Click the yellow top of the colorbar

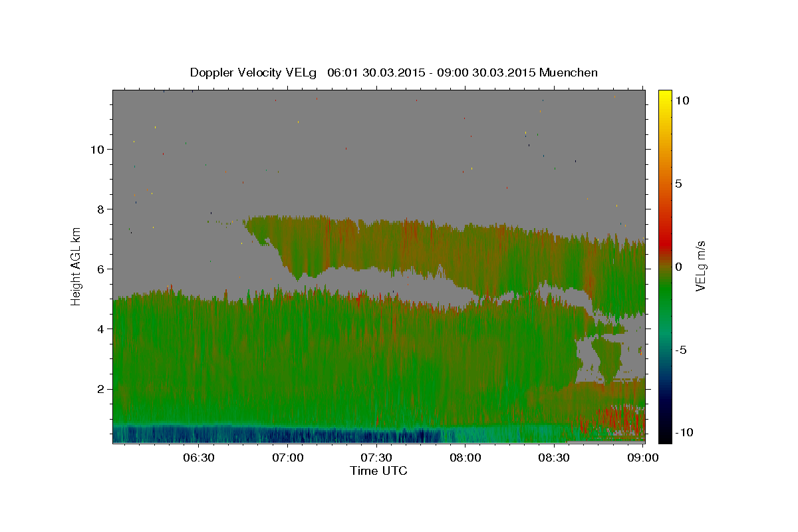point(665,96)
